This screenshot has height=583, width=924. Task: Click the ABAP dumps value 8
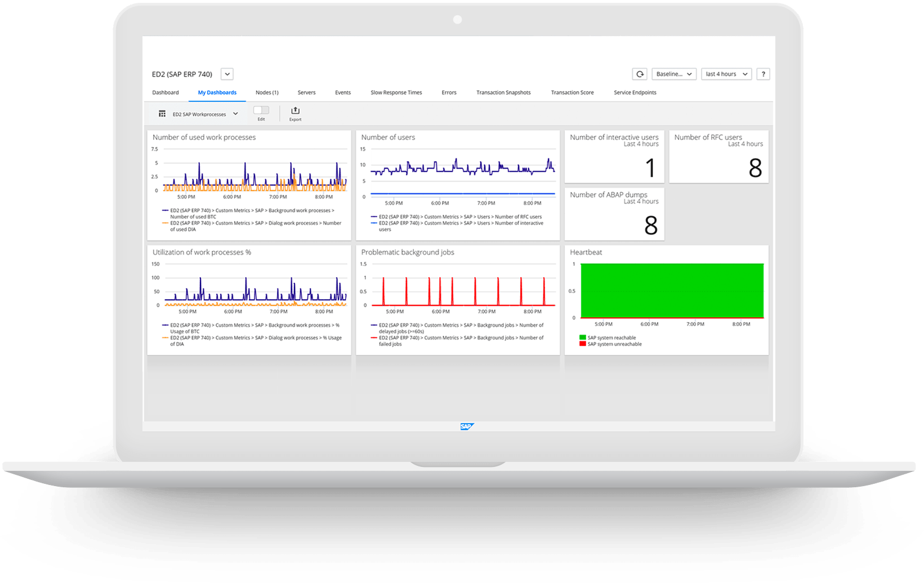[651, 226]
